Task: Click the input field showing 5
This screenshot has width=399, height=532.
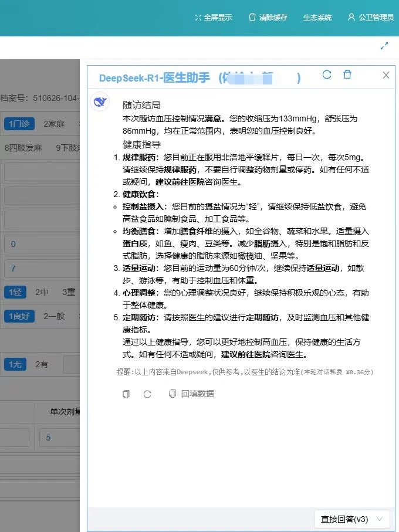Action: [x=59, y=438]
